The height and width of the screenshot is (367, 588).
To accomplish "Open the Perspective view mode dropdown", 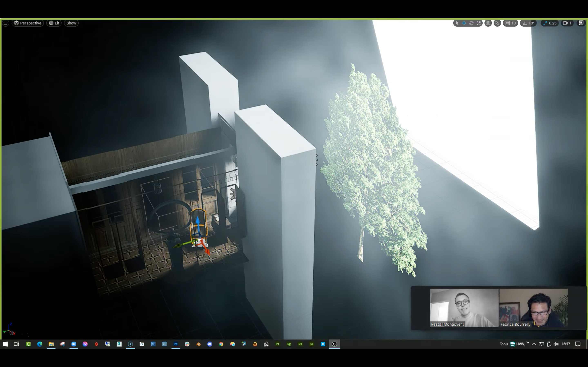I will tap(28, 23).
